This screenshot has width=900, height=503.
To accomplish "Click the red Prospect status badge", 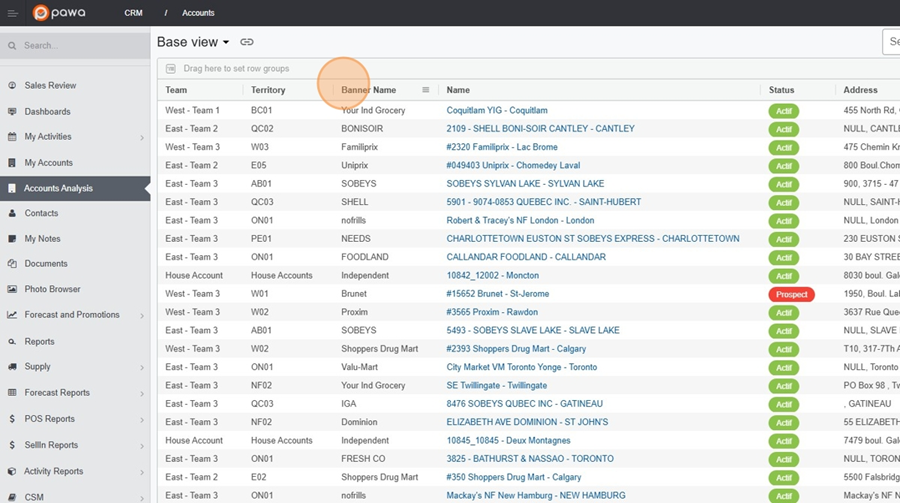I will point(792,295).
